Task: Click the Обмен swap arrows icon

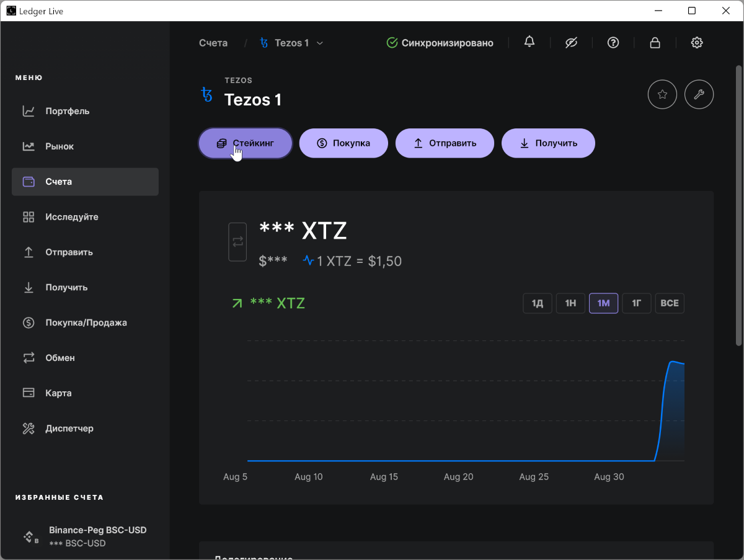Action: [29, 358]
